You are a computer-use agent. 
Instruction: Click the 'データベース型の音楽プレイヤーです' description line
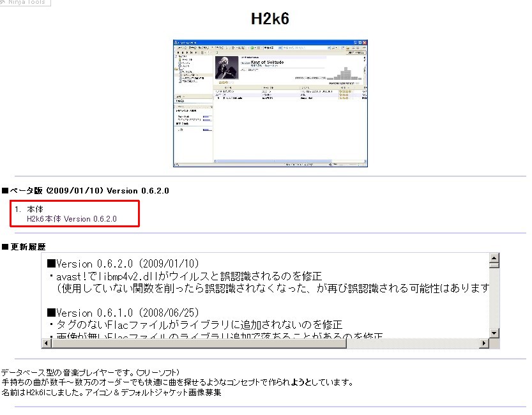point(90,373)
